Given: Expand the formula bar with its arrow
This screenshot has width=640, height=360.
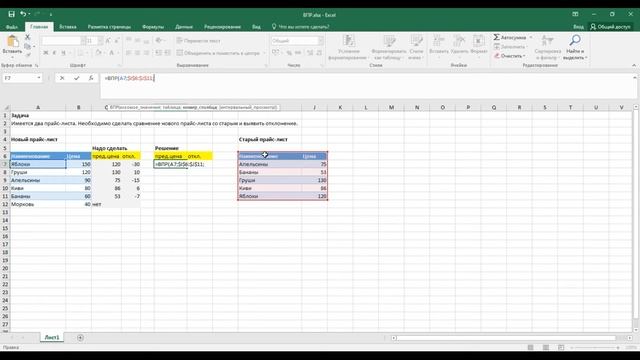Looking at the screenshot, I should coord(634,78).
